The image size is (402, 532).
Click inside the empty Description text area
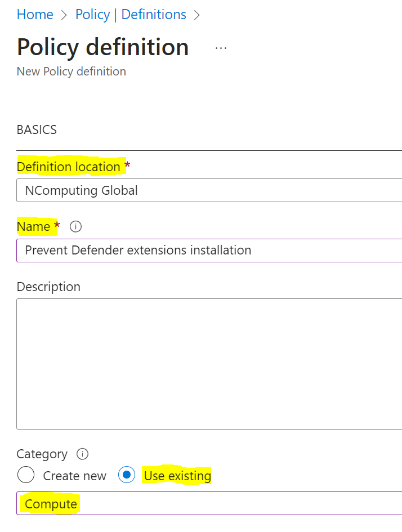(209, 364)
